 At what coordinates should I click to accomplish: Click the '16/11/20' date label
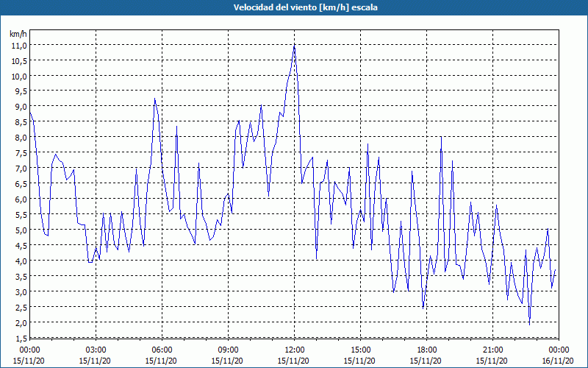click(558, 361)
